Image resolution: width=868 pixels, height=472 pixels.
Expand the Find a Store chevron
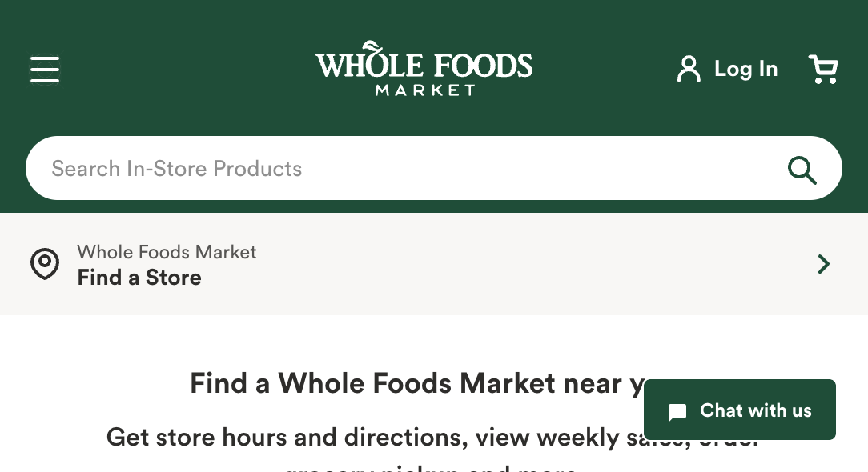point(823,264)
